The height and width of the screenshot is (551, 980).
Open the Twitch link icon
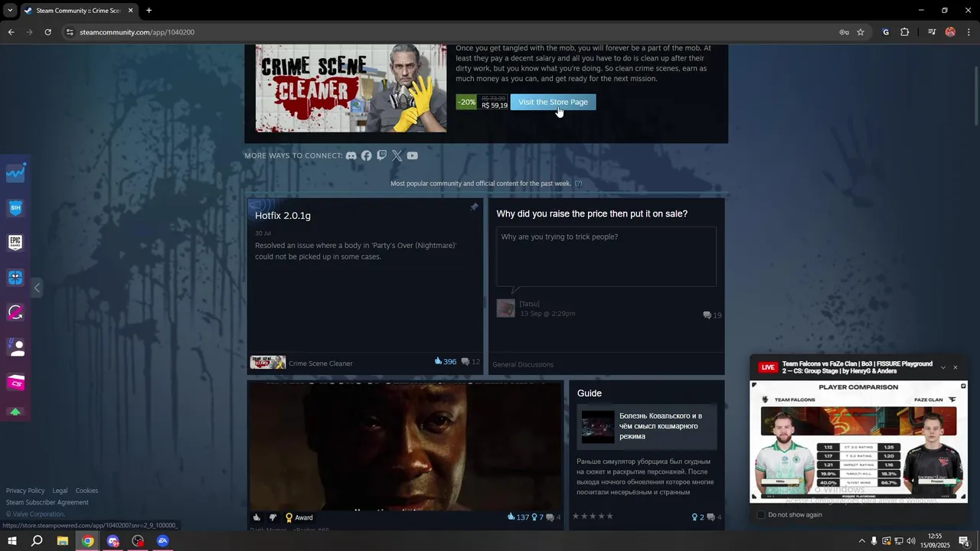tap(382, 155)
